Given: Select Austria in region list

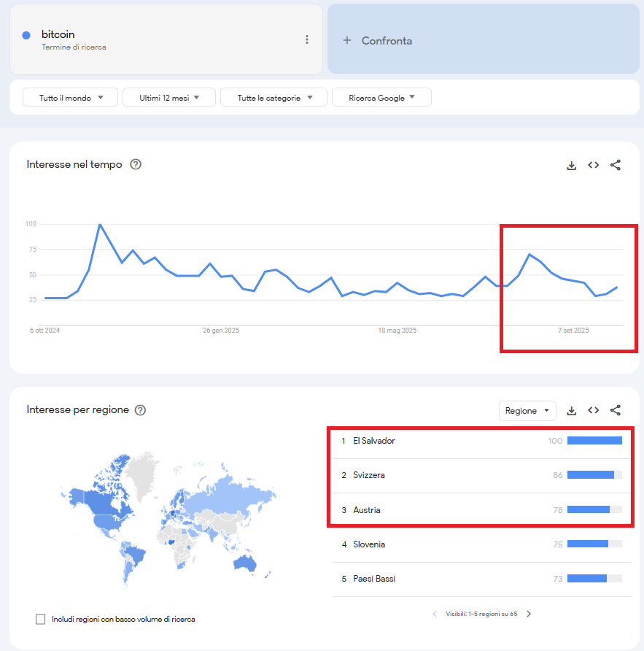Looking at the screenshot, I should point(481,510).
